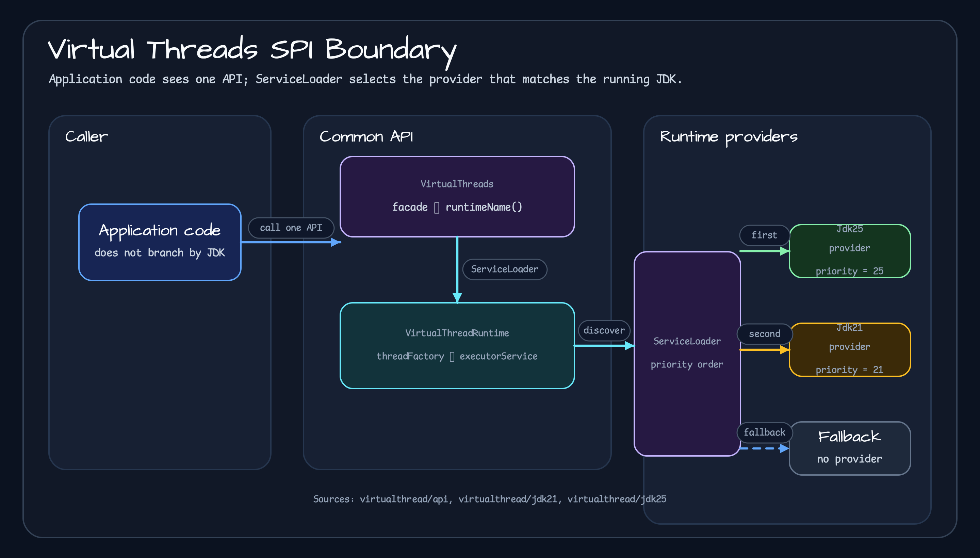Select the Jdk21 provider node
The image size is (980, 558).
(x=850, y=350)
